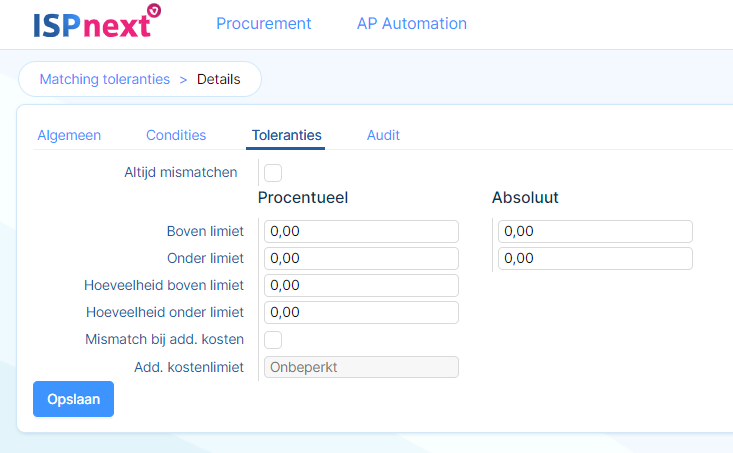Viewport: 733px width, 453px height.
Task: Click the breadcrumb separator arrow
Action: (x=183, y=80)
